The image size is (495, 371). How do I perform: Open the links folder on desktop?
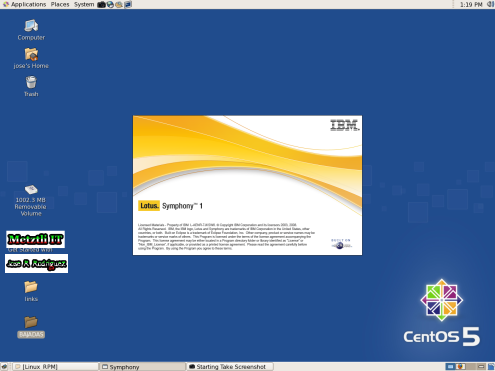31,291
